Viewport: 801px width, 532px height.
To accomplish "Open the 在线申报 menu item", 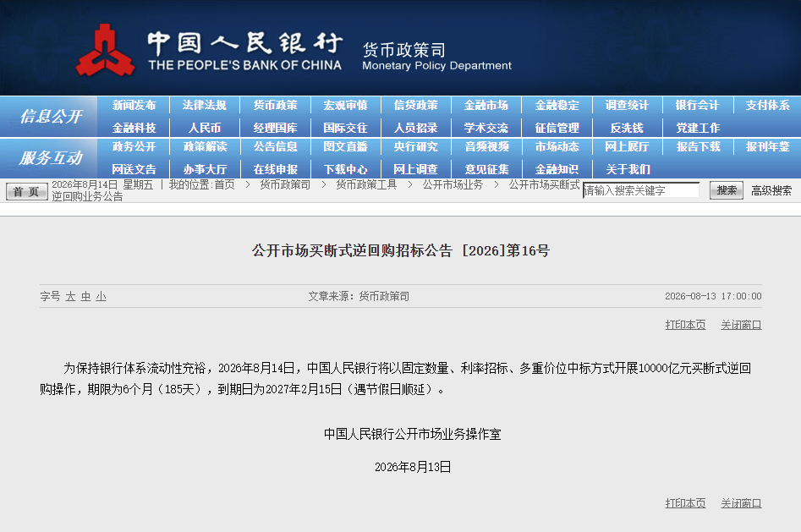I will 276,169.
